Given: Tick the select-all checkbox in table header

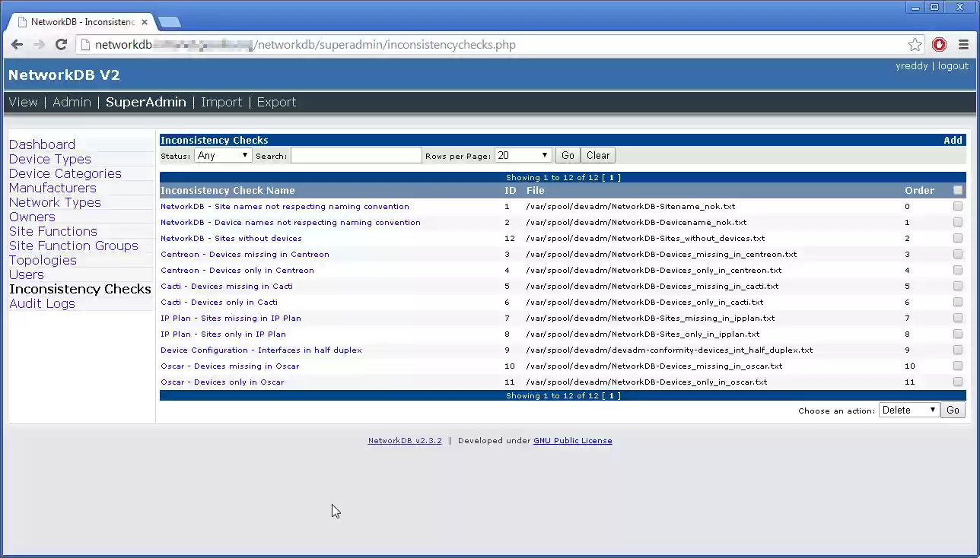Looking at the screenshot, I should pyautogui.click(x=957, y=191).
